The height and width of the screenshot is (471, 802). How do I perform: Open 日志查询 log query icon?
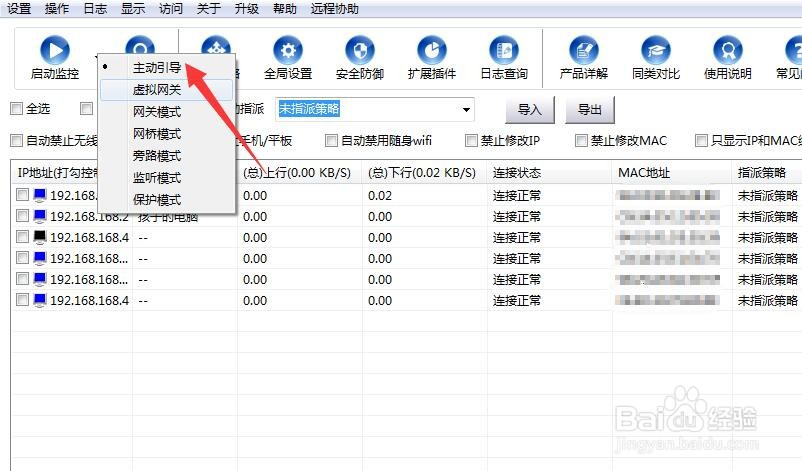(504, 50)
